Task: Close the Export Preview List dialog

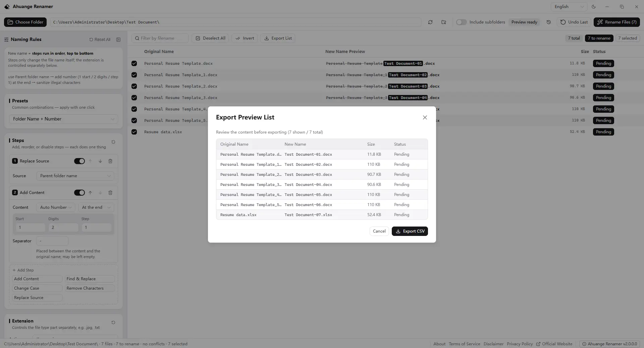Action: 425,117
